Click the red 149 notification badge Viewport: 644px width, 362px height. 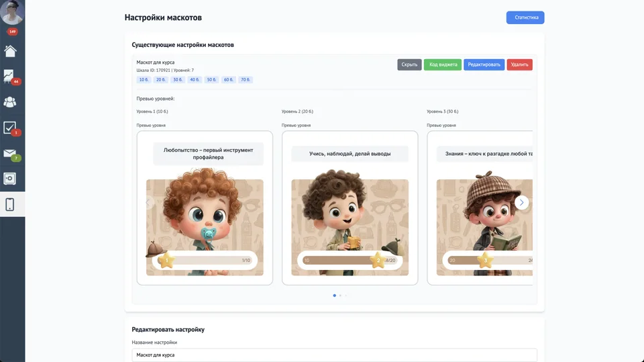12,32
